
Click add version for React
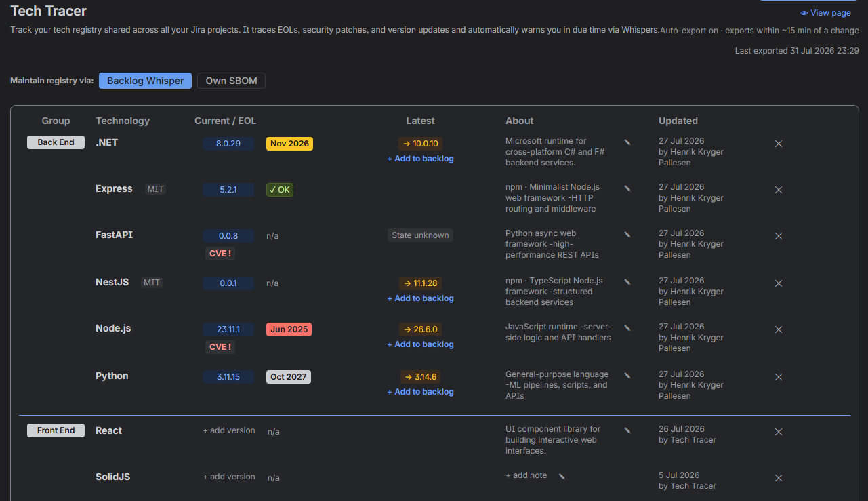pos(229,430)
